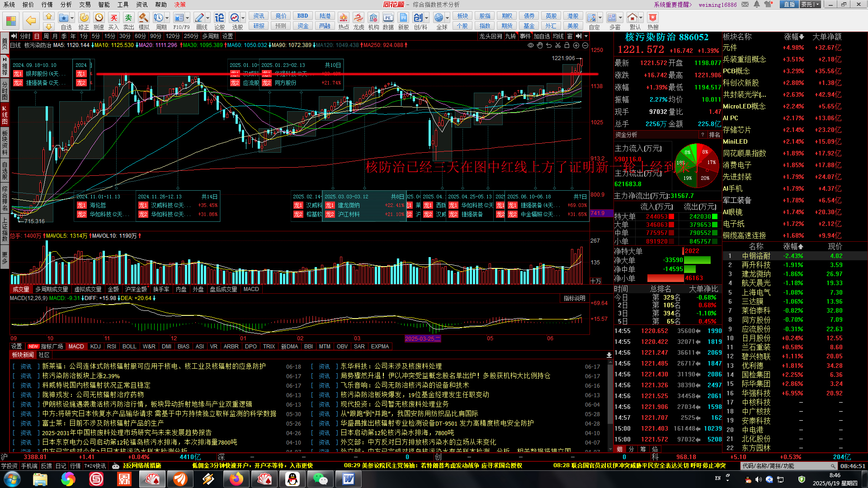868x488 pixels.
Task: Select the 5分 five-minute period
Action: click(96, 36)
